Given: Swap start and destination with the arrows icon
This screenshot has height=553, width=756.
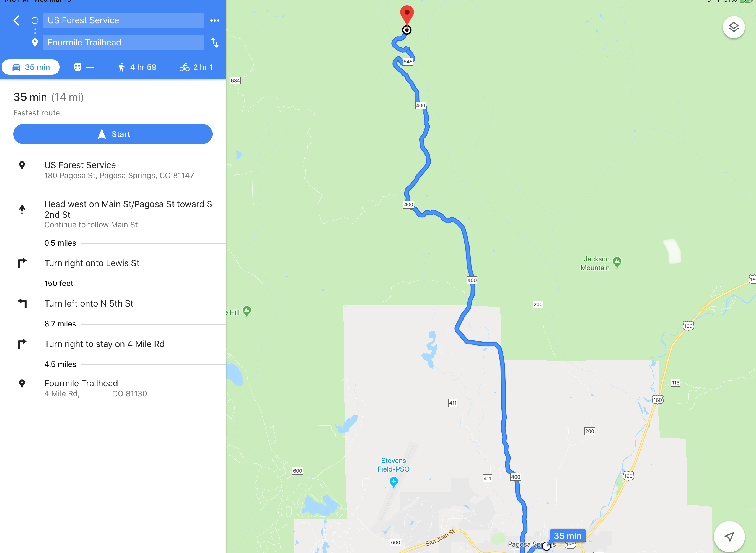Looking at the screenshot, I should [x=214, y=43].
